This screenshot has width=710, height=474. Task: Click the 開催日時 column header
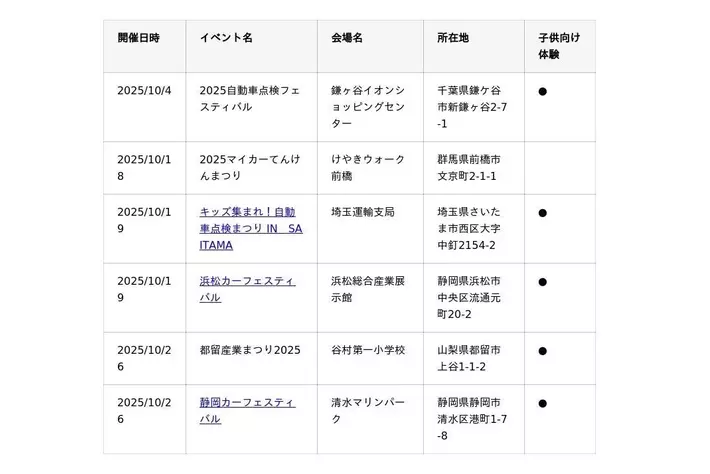pos(138,38)
